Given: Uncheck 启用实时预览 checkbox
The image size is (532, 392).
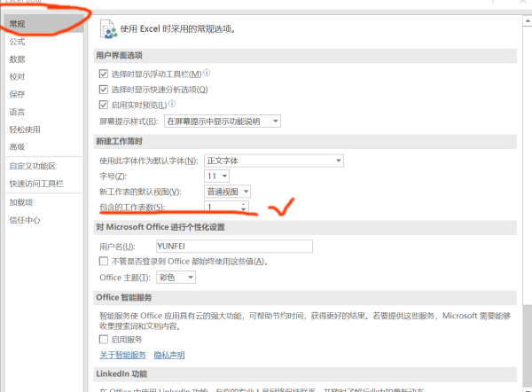Looking at the screenshot, I should (104, 105).
